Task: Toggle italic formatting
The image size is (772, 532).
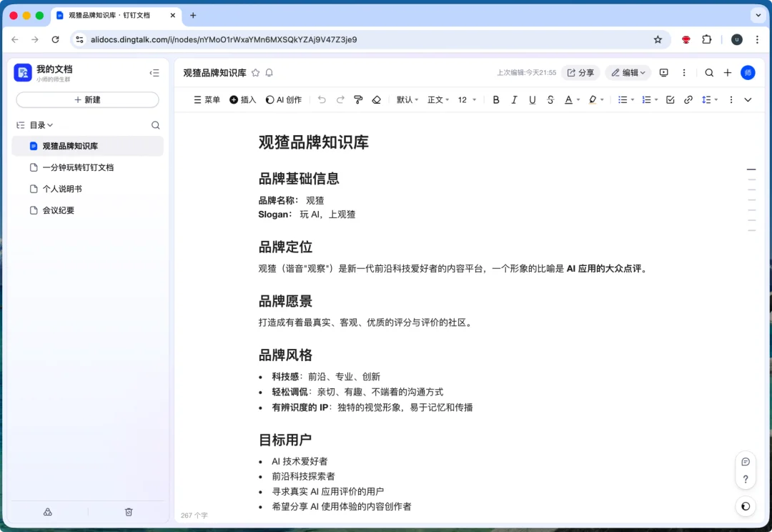Action: 514,99
